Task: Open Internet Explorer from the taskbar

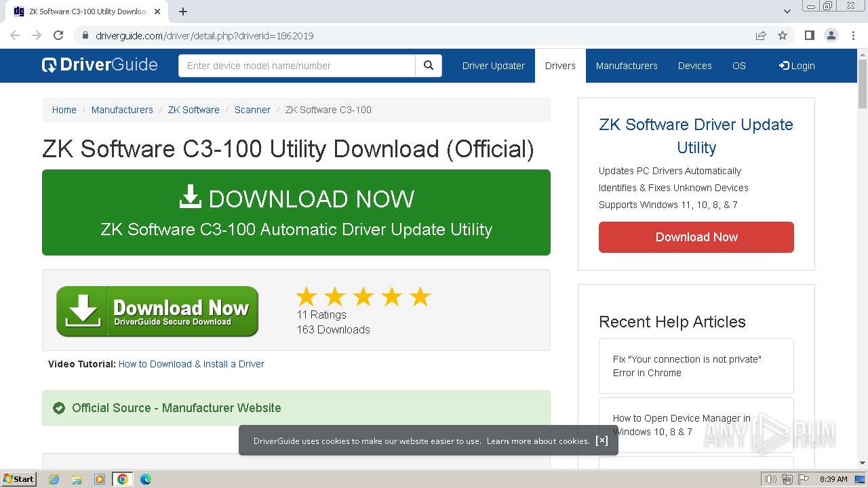Action: (x=54, y=479)
